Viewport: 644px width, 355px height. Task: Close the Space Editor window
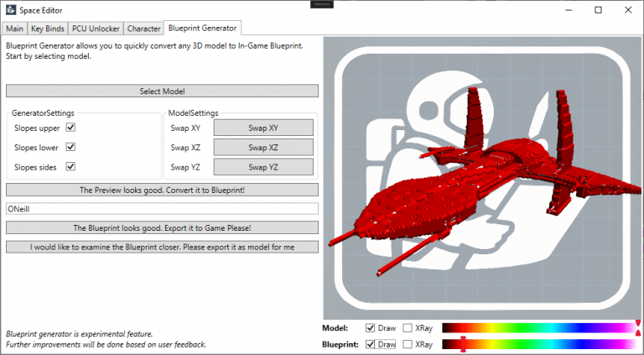pos(628,10)
